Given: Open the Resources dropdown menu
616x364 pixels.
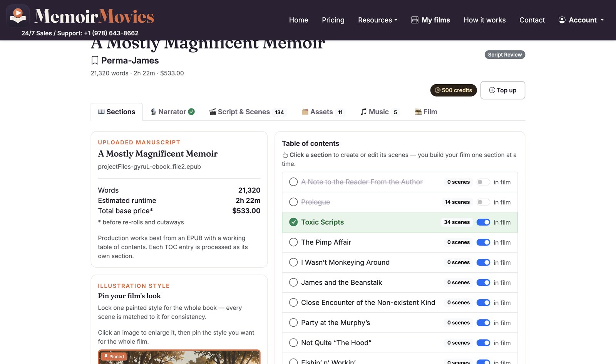Looking at the screenshot, I should (378, 20).
